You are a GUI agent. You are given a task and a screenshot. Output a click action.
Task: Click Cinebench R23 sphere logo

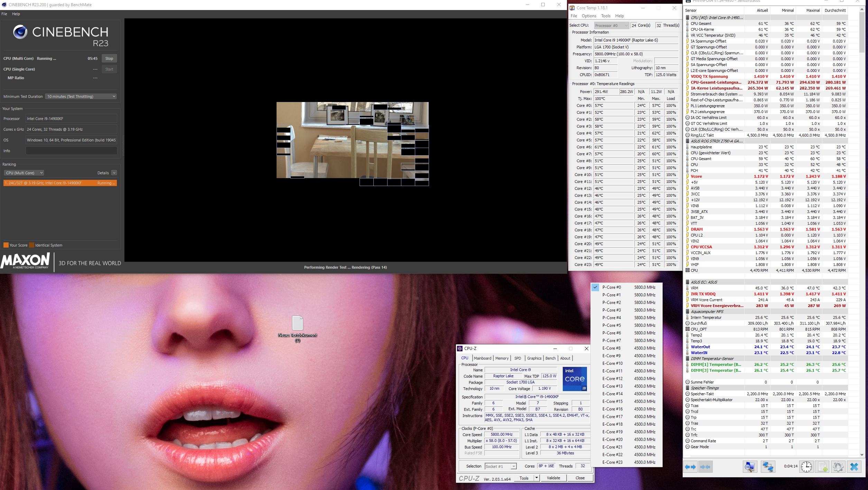20,32
